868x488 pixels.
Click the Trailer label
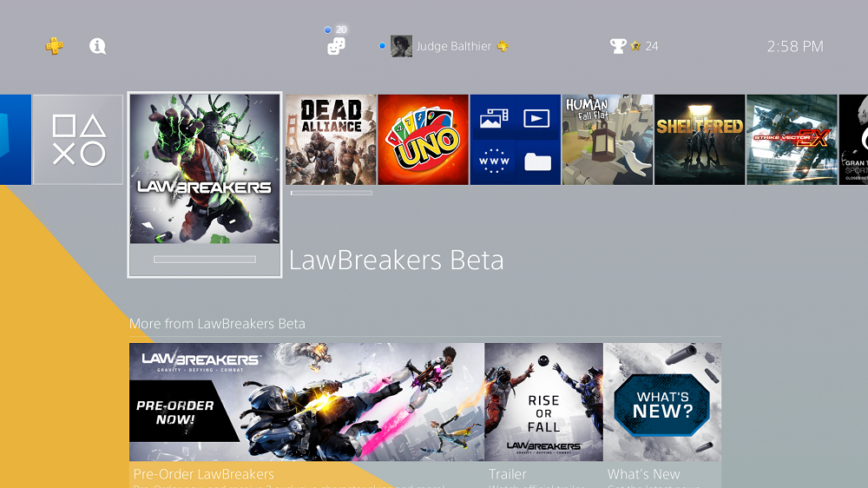tap(508, 474)
